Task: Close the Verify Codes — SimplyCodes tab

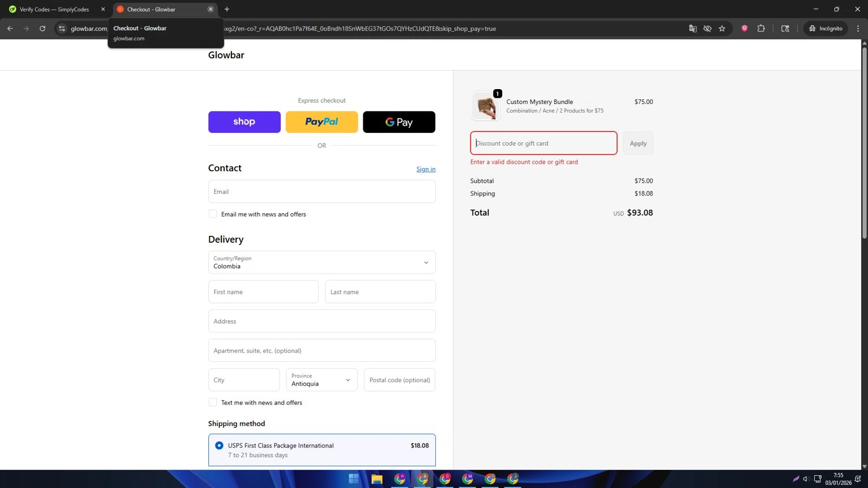Action: point(103,9)
